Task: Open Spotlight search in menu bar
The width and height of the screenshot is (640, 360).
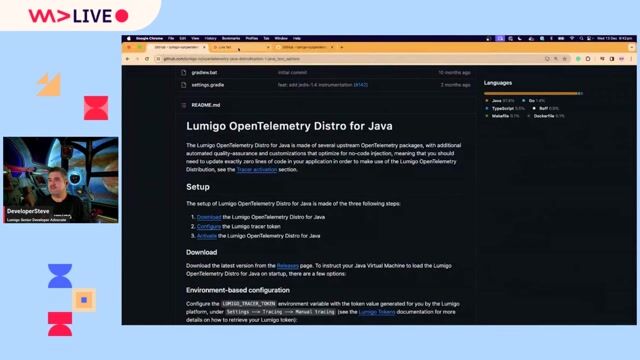Action: click(x=581, y=38)
